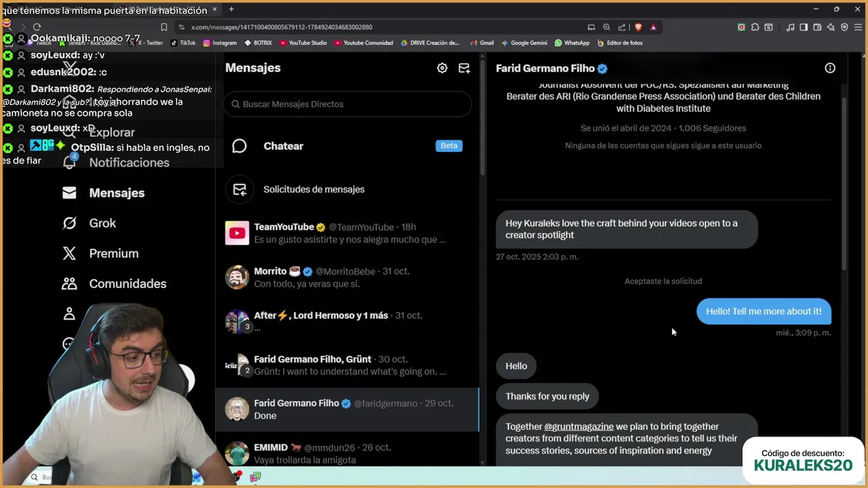Open the Solicitudes de mensajes label

pyautogui.click(x=314, y=190)
